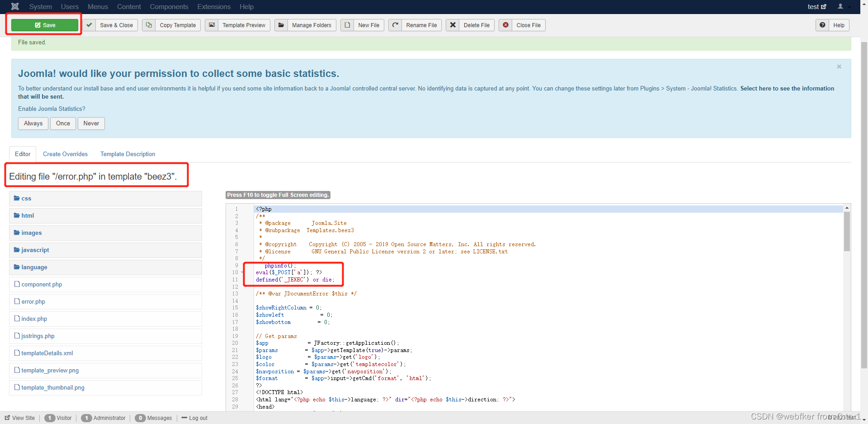The height and width of the screenshot is (424, 868).
Task: Click the Manage Folders button label
Action: pos(311,25)
